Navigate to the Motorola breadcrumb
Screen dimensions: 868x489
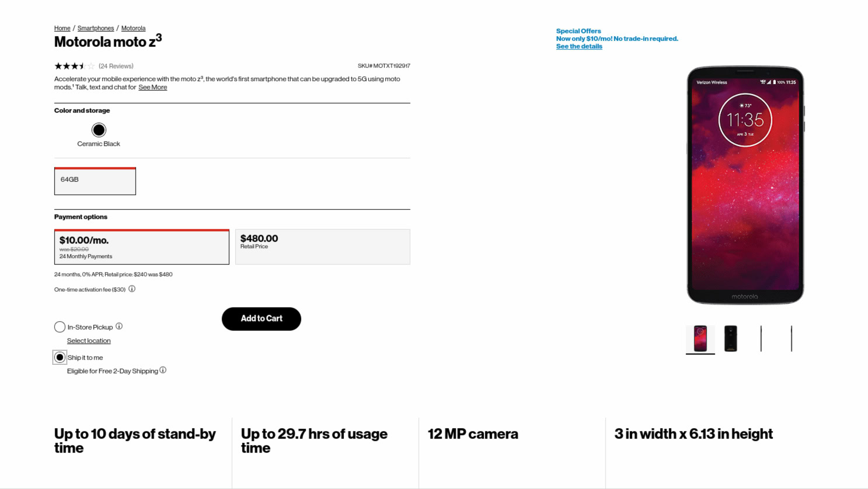click(x=133, y=28)
